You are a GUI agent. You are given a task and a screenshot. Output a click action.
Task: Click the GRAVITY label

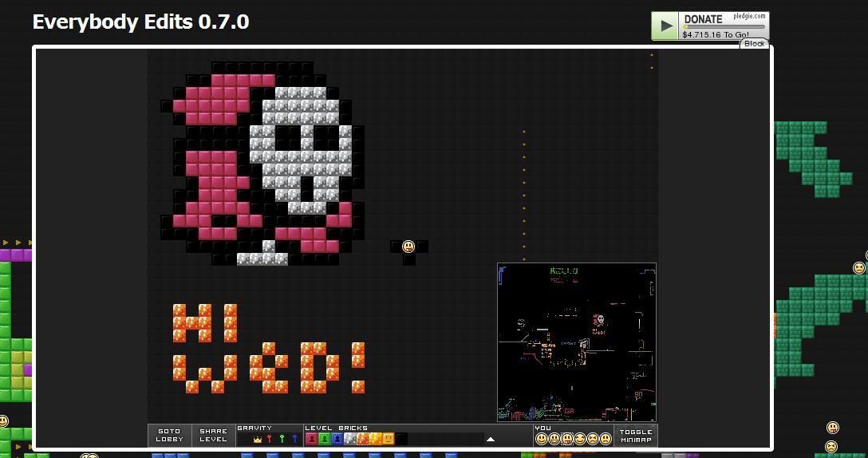(x=254, y=428)
